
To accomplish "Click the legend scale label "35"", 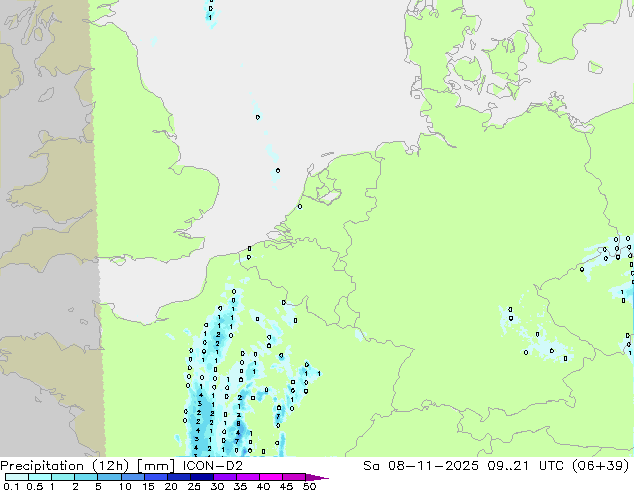I will (x=240, y=486).
